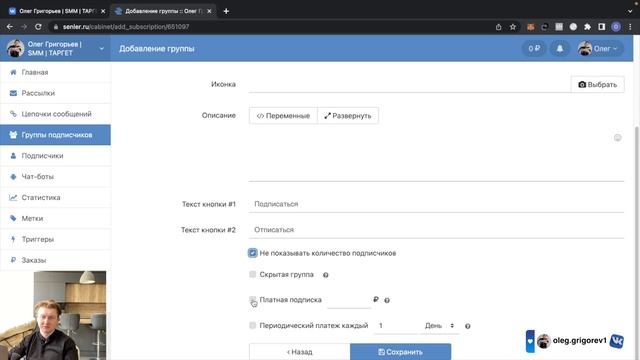Expand the community selector dropdown

point(102,49)
